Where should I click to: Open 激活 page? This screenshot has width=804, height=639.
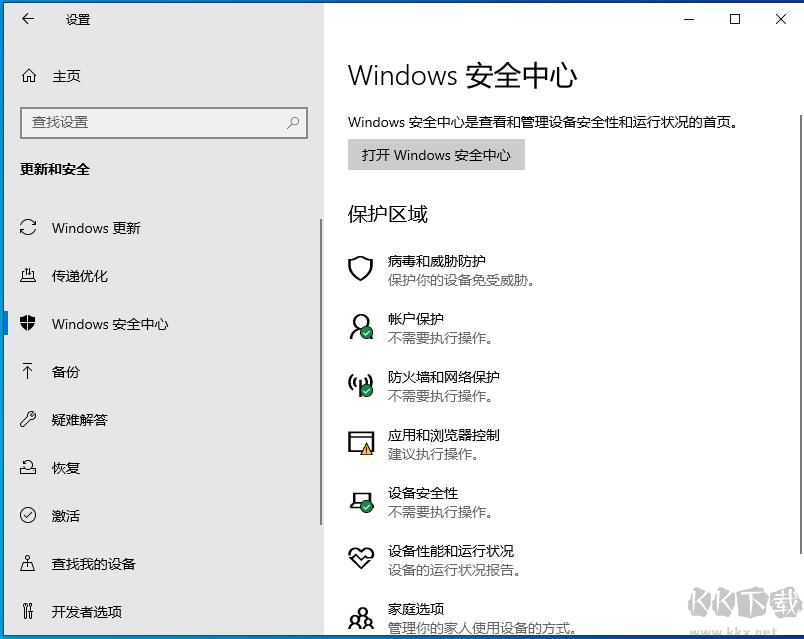66,515
